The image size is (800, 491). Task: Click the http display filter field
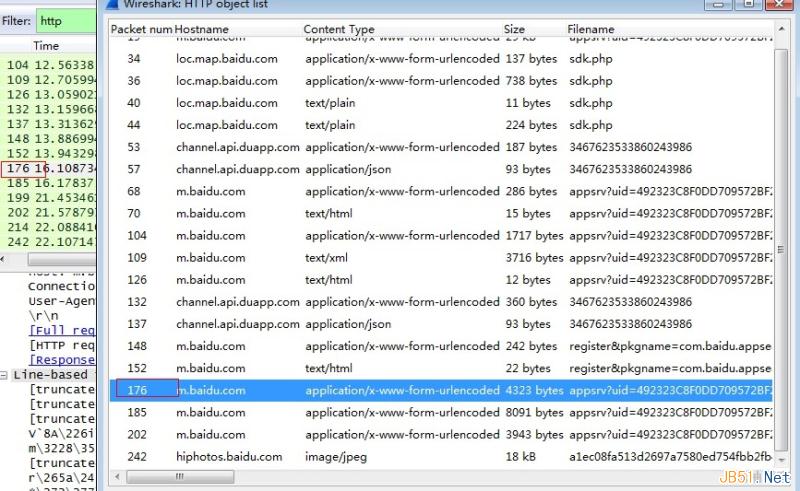pos(66,21)
